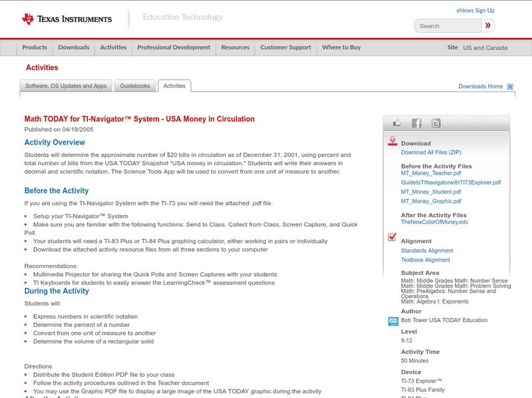Sign up for eNews
This screenshot has width=532, height=398.
pos(475,10)
